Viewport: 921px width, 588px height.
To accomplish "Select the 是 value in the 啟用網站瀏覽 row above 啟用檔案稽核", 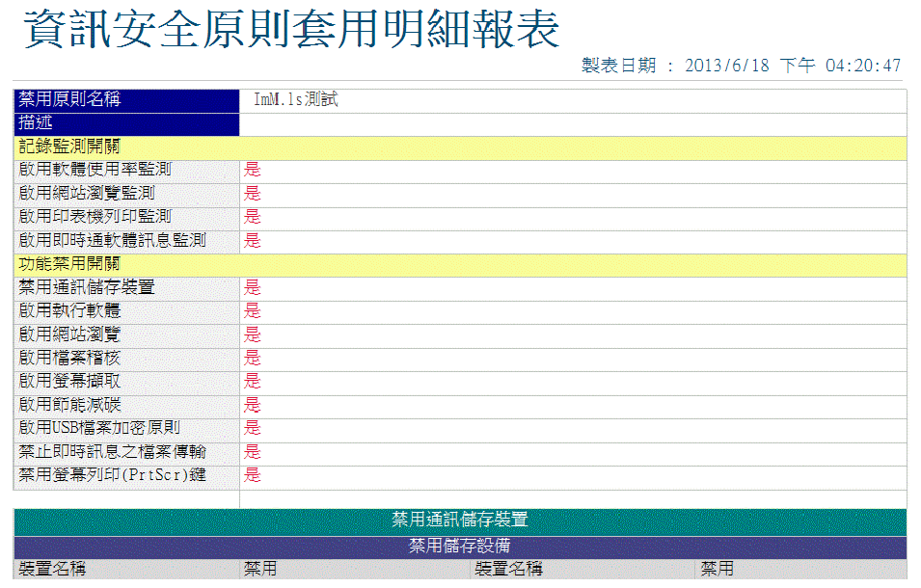I will (x=252, y=334).
